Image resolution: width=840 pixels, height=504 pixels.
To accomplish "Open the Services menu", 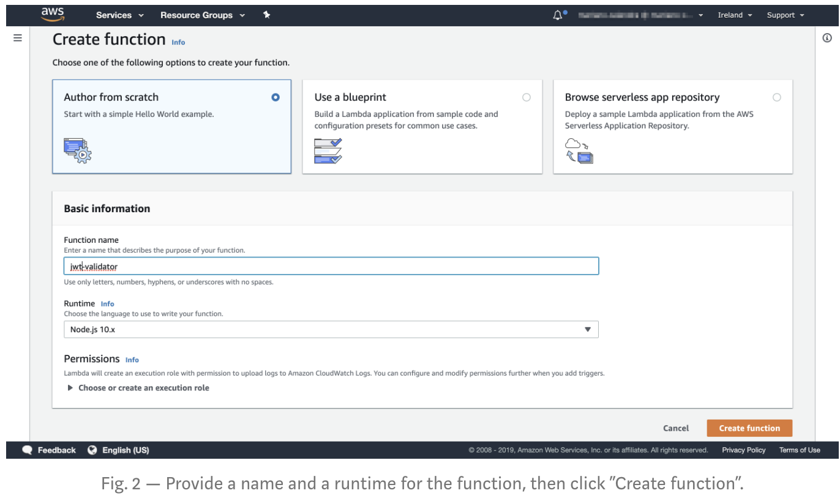I will [x=119, y=15].
